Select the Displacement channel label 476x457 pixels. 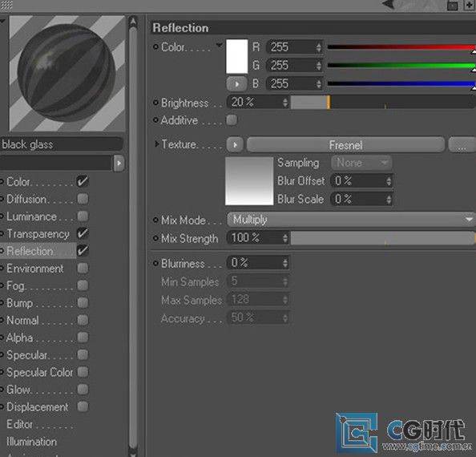[x=38, y=407]
